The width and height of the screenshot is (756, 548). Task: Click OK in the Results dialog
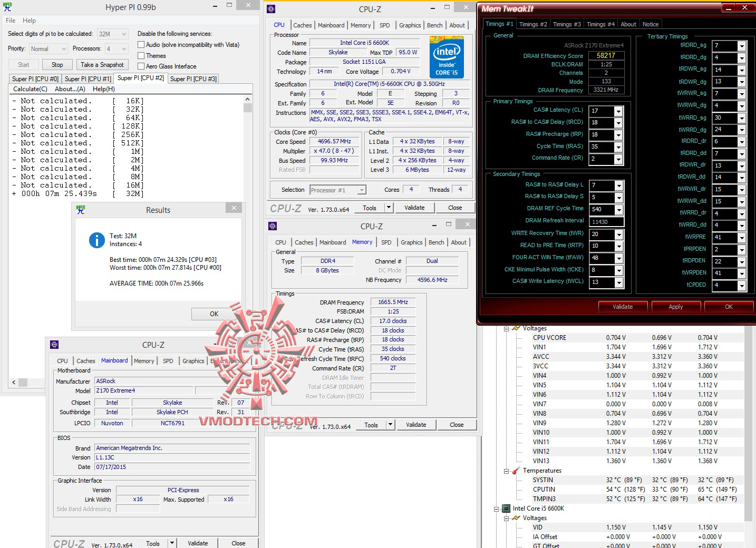214,314
